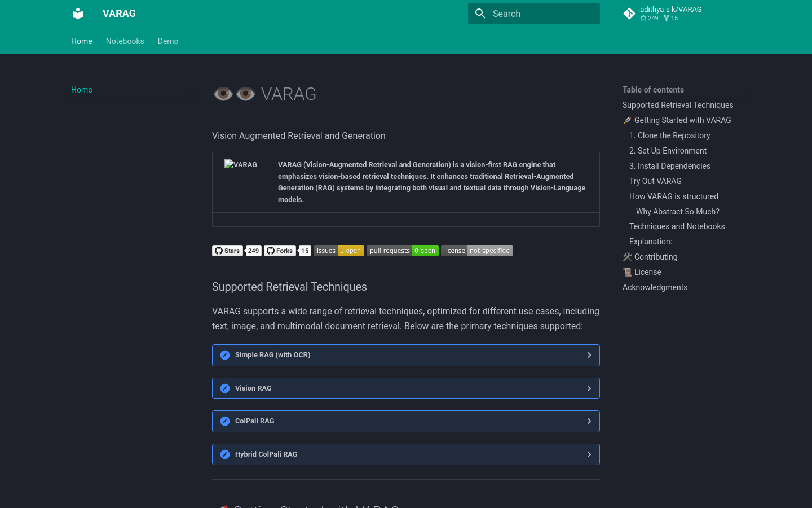Click the VARAG book logo icon

tap(78, 14)
